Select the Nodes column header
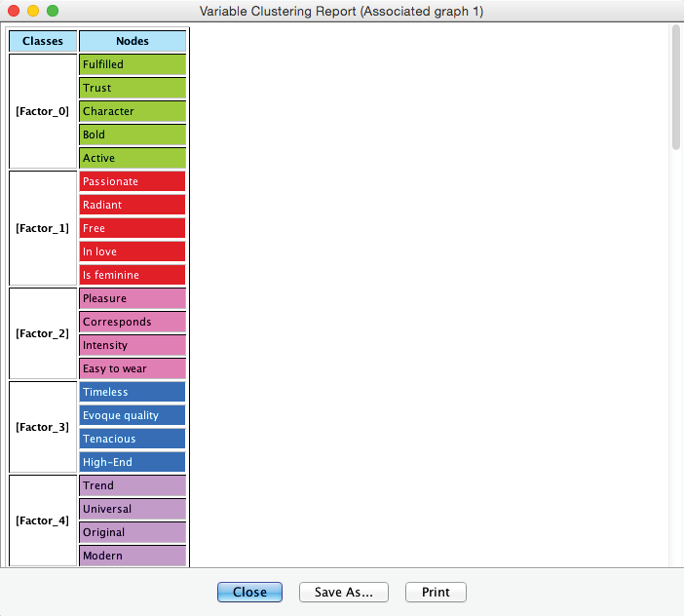 133,41
